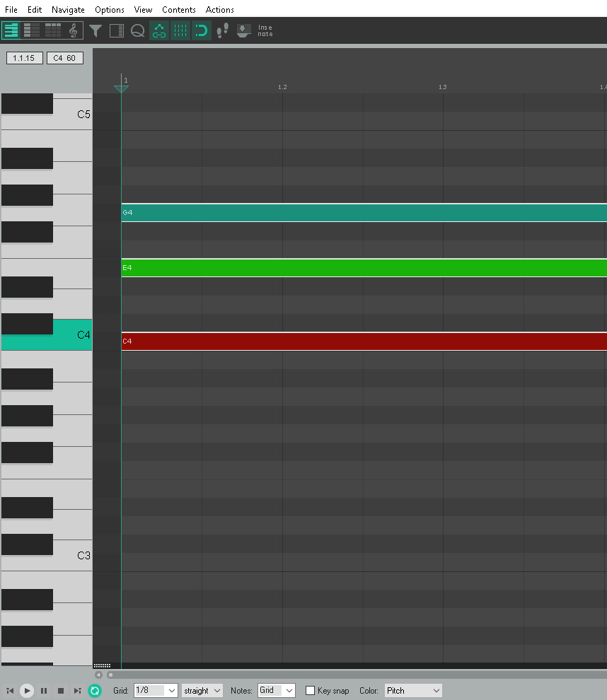Select the piano roll view mode
This screenshot has width=607, height=700.
click(x=11, y=30)
